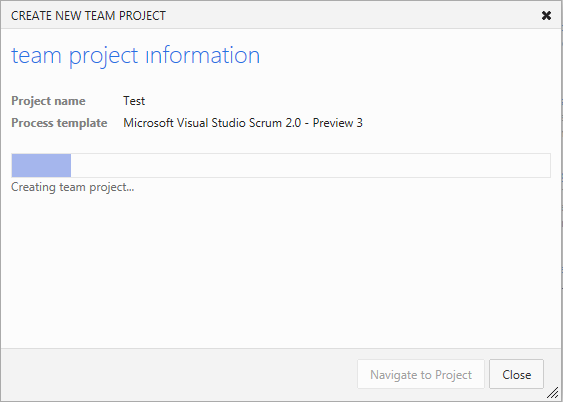This screenshot has height=402, width=563.
Task: Click the Microsoft Visual Studio Scrum 2.0 text
Action: pyautogui.click(x=213, y=123)
